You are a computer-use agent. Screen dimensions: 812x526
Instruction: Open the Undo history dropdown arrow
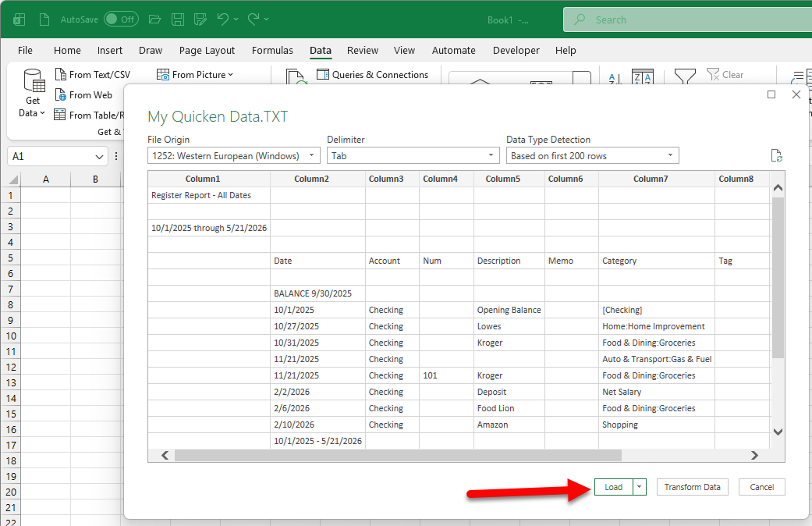point(236,20)
